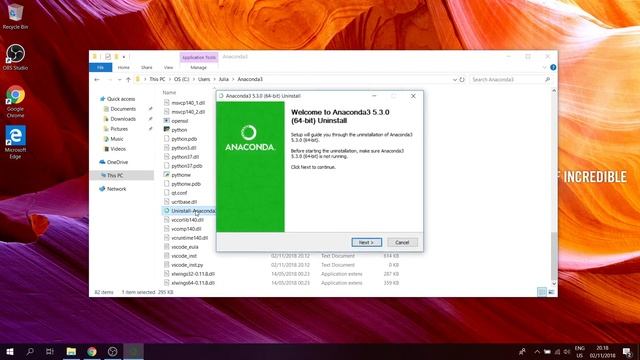The image size is (640, 360).
Task: Select Quick access in navigation pane
Action: [121, 99]
